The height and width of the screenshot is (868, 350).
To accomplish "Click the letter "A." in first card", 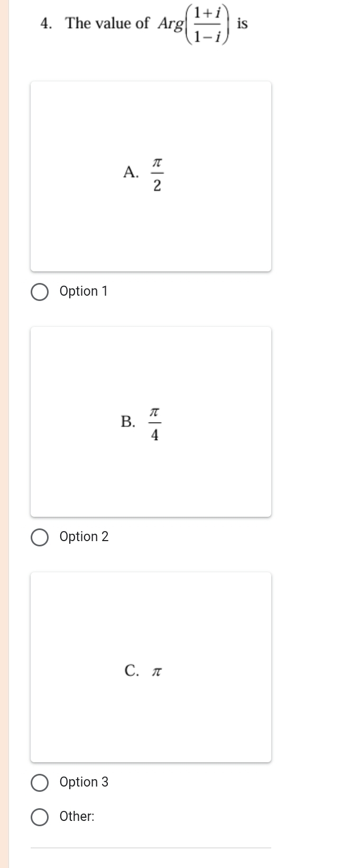I will click(x=131, y=172).
